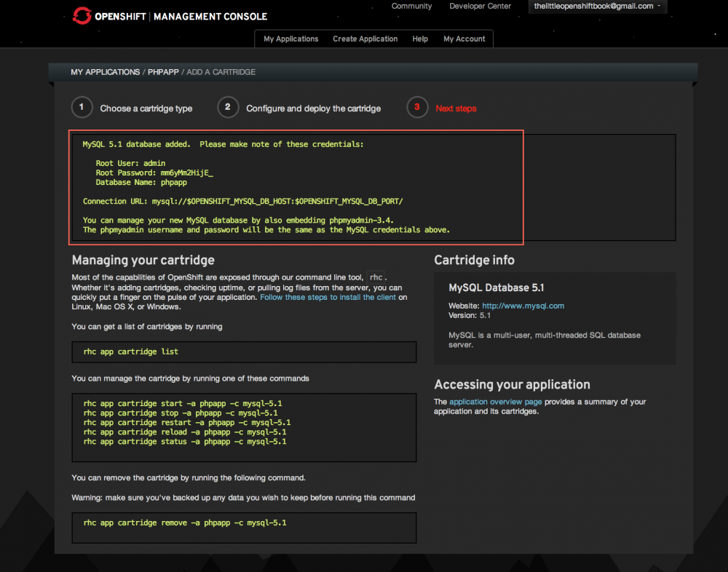The width and height of the screenshot is (728, 572).
Task: Follow the install the client steps link
Action: (x=328, y=298)
